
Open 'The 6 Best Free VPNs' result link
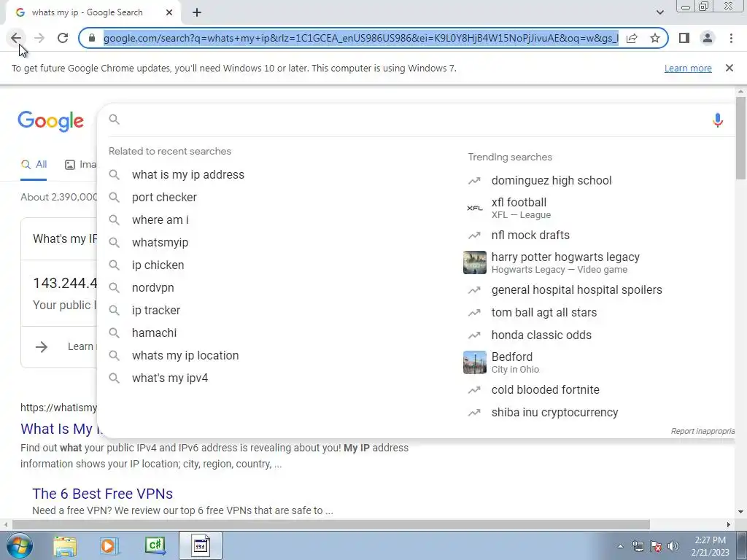click(x=102, y=494)
